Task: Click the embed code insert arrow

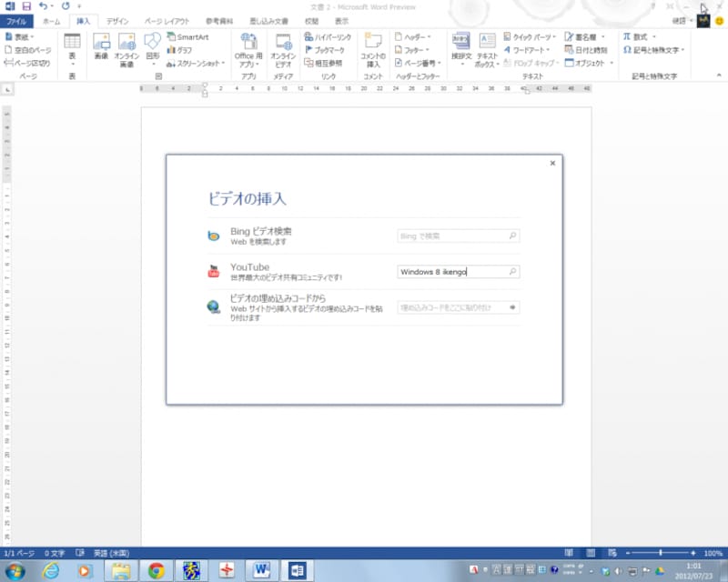Action: 512,307
